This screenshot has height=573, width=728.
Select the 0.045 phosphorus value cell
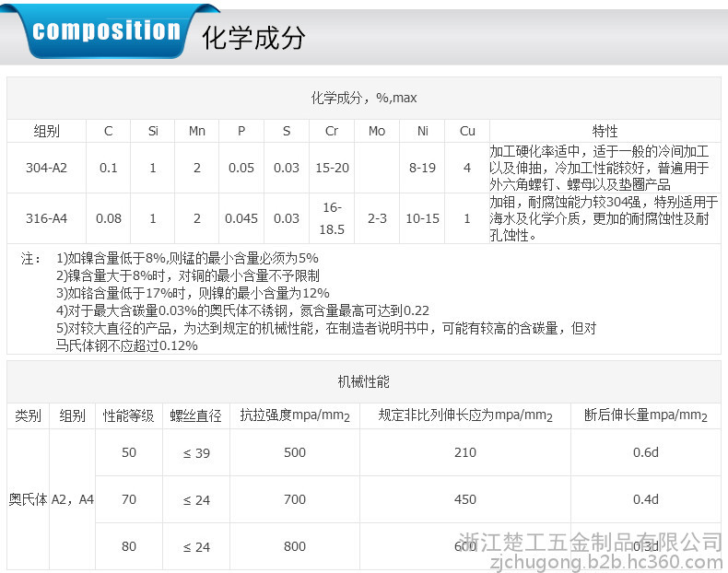[241, 218]
